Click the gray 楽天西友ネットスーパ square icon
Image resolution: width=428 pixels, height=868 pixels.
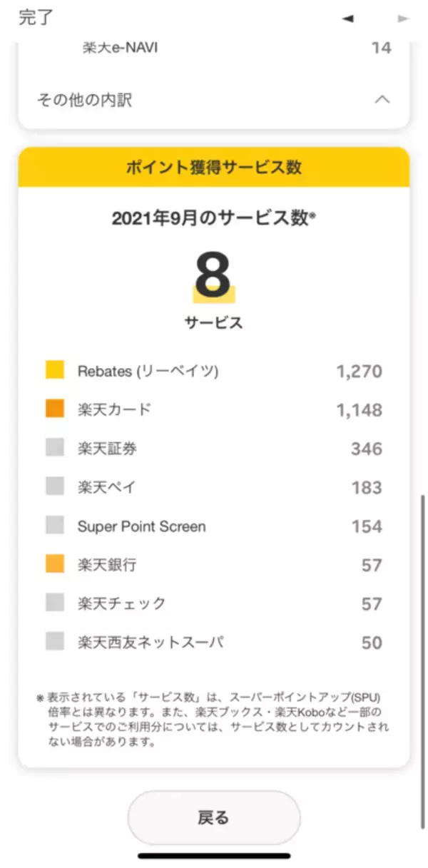click(x=55, y=642)
